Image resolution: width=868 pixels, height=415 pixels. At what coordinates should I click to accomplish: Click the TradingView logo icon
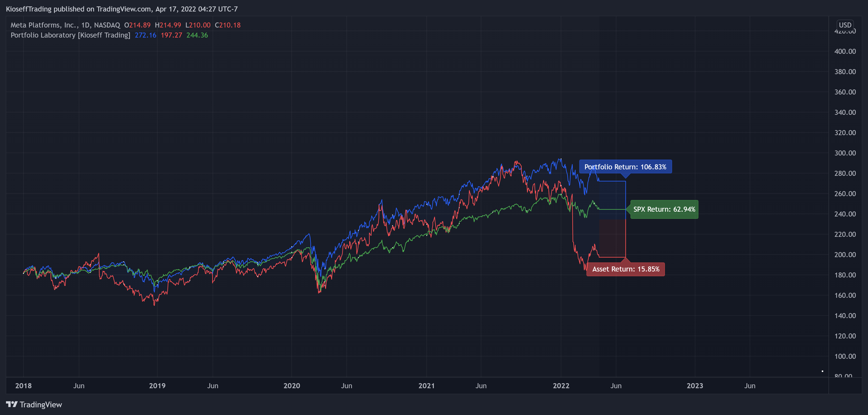coord(12,404)
